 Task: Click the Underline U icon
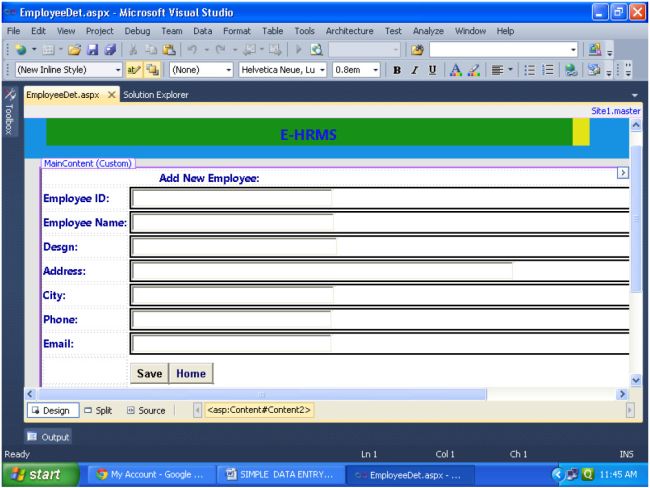[x=432, y=70]
